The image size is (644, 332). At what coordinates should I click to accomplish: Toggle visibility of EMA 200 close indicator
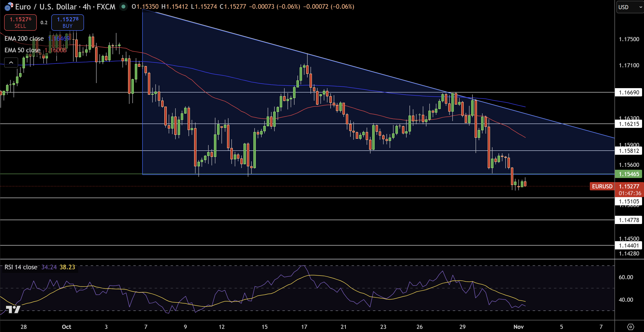[24, 39]
